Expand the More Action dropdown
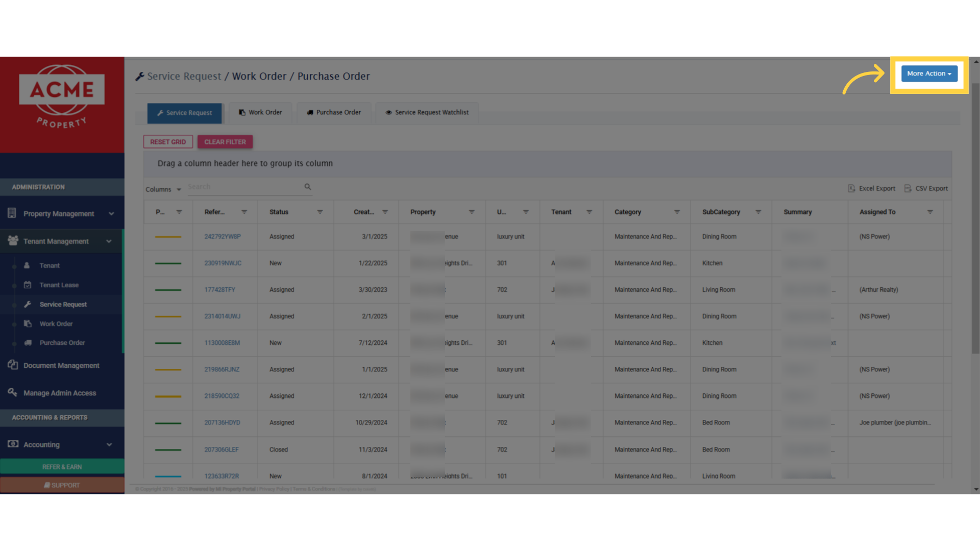The height and width of the screenshot is (551, 980). [x=929, y=73]
